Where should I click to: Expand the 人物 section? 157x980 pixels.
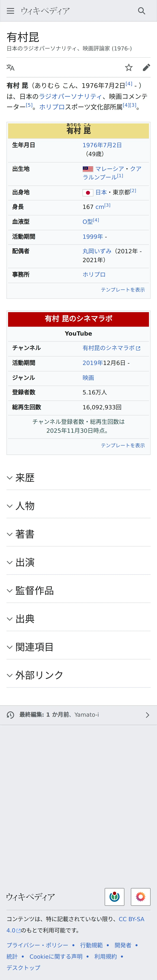78,506
